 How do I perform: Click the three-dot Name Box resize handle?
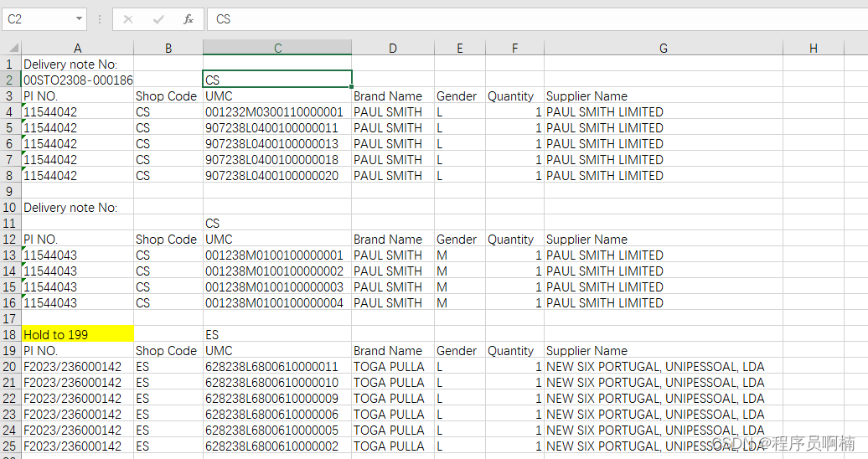tap(100, 19)
